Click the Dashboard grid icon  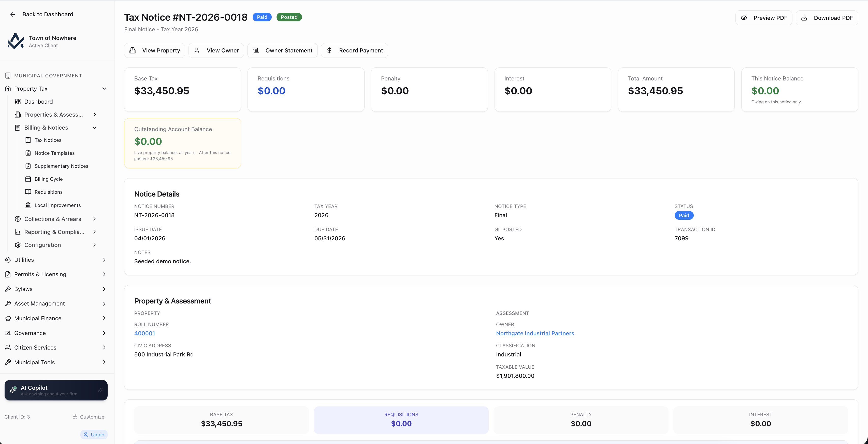pos(18,102)
